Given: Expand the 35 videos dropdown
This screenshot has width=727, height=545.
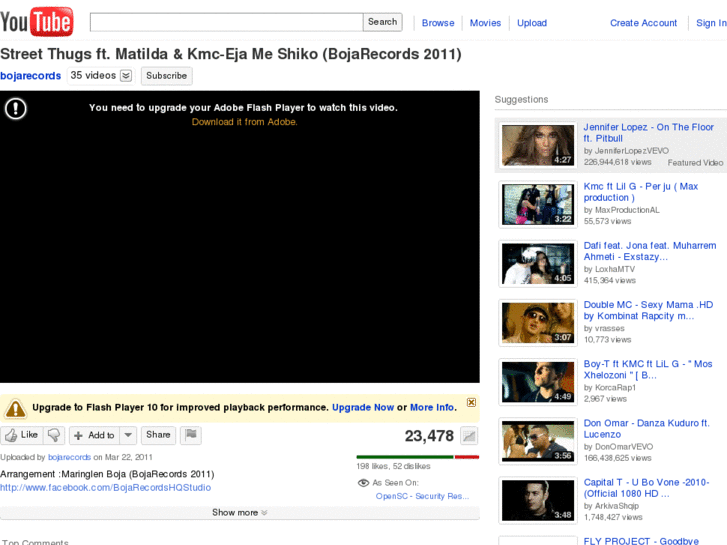Looking at the screenshot, I should pos(126,76).
